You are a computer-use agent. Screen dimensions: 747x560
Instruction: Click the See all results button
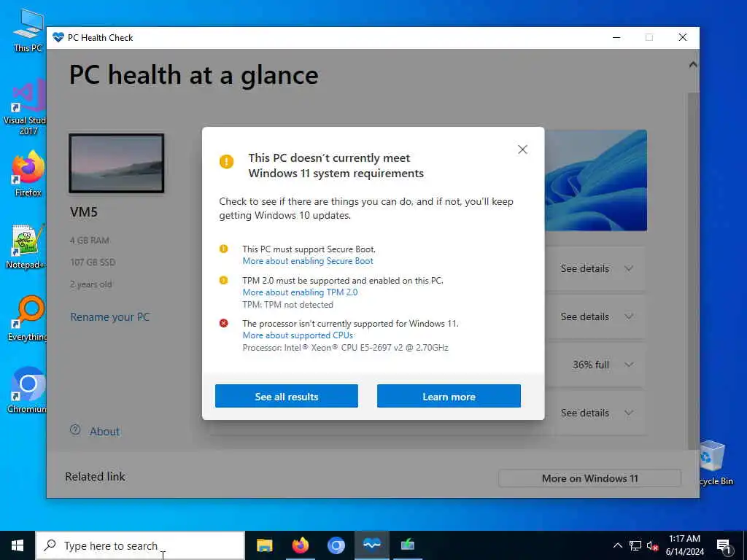click(286, 396)
